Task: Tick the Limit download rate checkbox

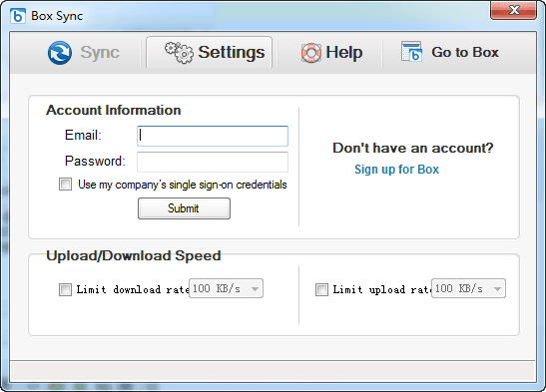Action: pyautogui.click(x=65, y=289)
